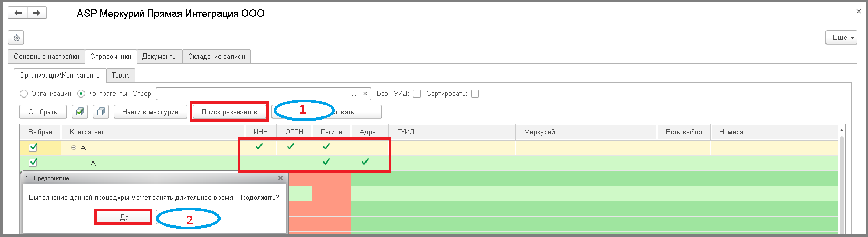Click the Отобрать button
This screenshot has height=237, width=868.
pyautogui.click(x=43, y=112)
